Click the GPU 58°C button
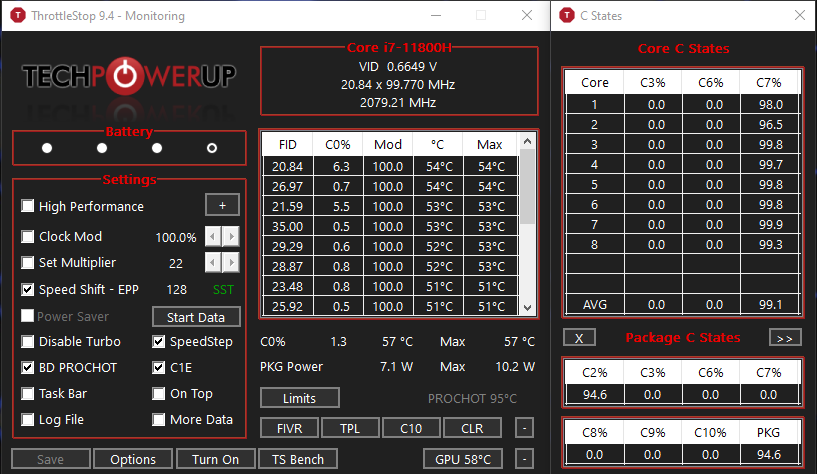This screenshot has height=474, width=817. [463, 459]
